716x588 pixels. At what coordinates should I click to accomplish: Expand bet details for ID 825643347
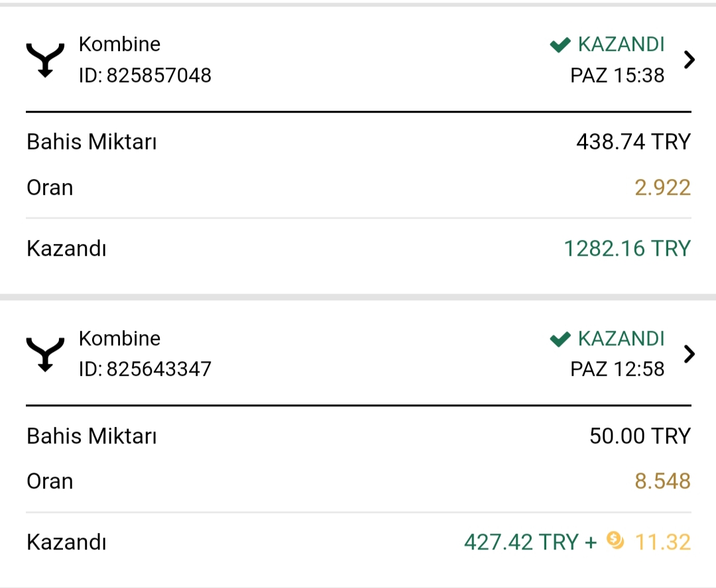tap(689, 354)
